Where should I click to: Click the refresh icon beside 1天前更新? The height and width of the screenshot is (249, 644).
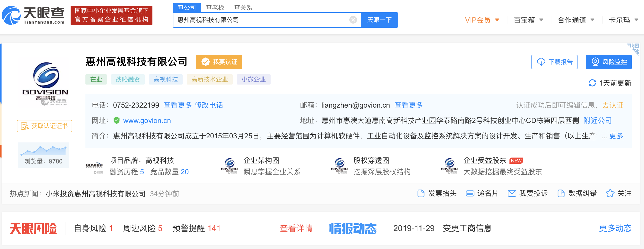point(592,83)
